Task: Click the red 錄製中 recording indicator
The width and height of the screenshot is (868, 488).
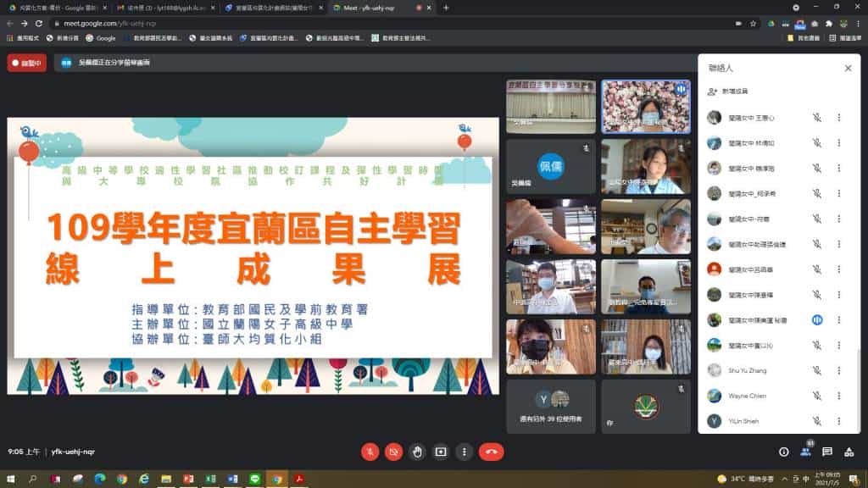Action: click(x=26, y=63)
